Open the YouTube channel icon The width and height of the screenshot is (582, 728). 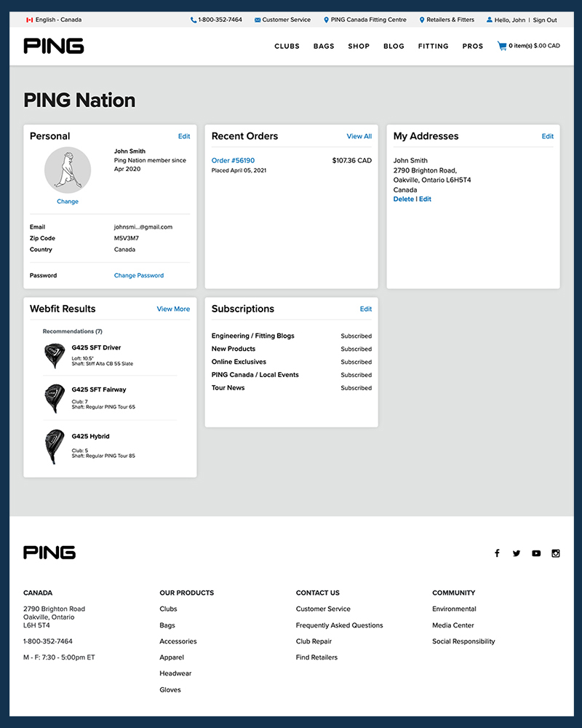[x=536, y=553]
